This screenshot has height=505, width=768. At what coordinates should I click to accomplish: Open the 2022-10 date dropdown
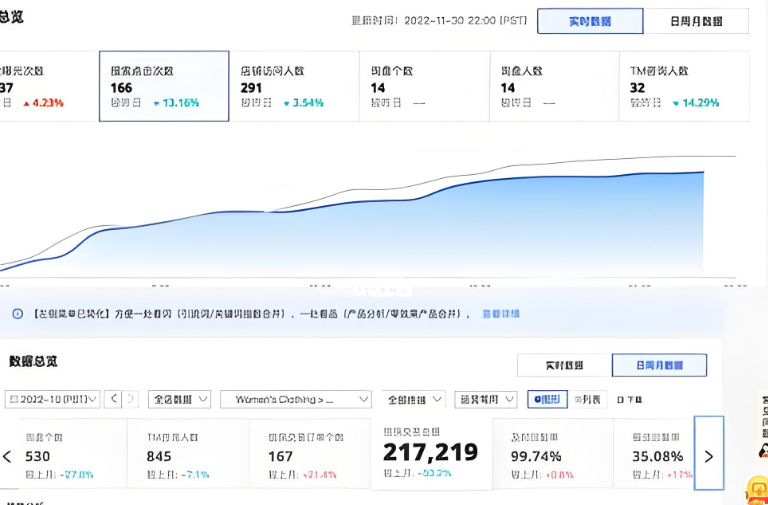(54, 399)
